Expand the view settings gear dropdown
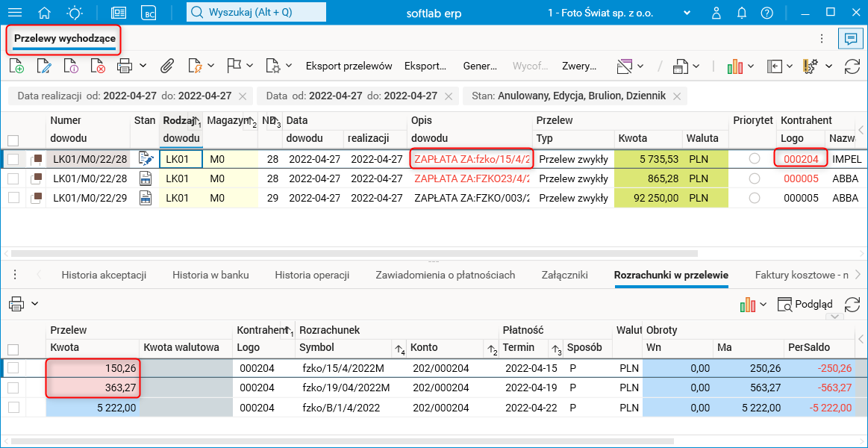Screen dimensions: 868x448 (x=828, y=66)
